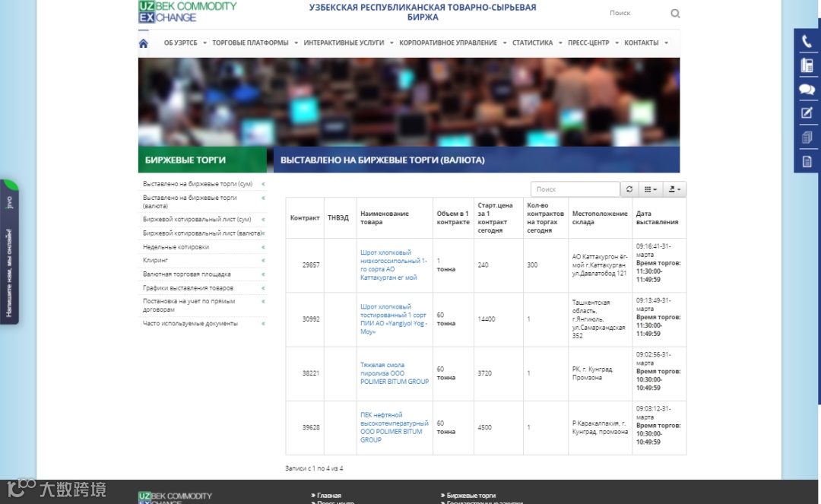This screenshot has width=821, height=504.
Task: Click arrow next to ПРЕСС-ЦЕНТР
Action: tap(617, 43)
